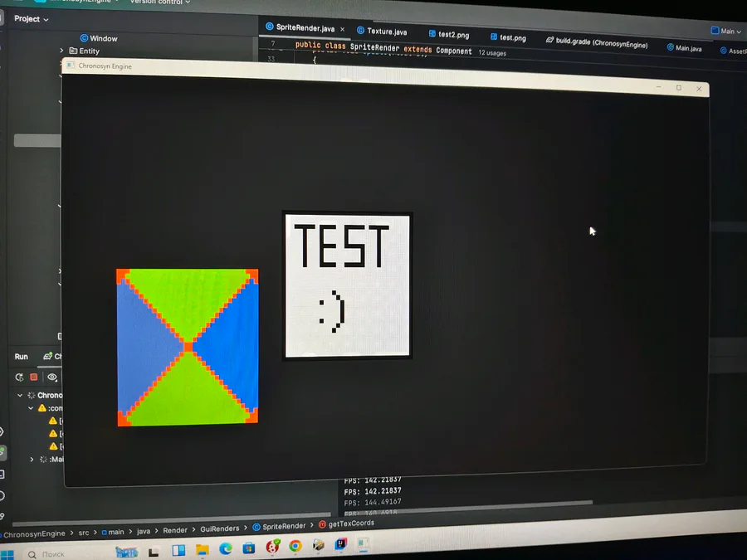Image resolution: width=747 pixels, height=560 pixels.
Task: Open the running Chronosyn Engine taskbar icon
Action: point(364,543)
